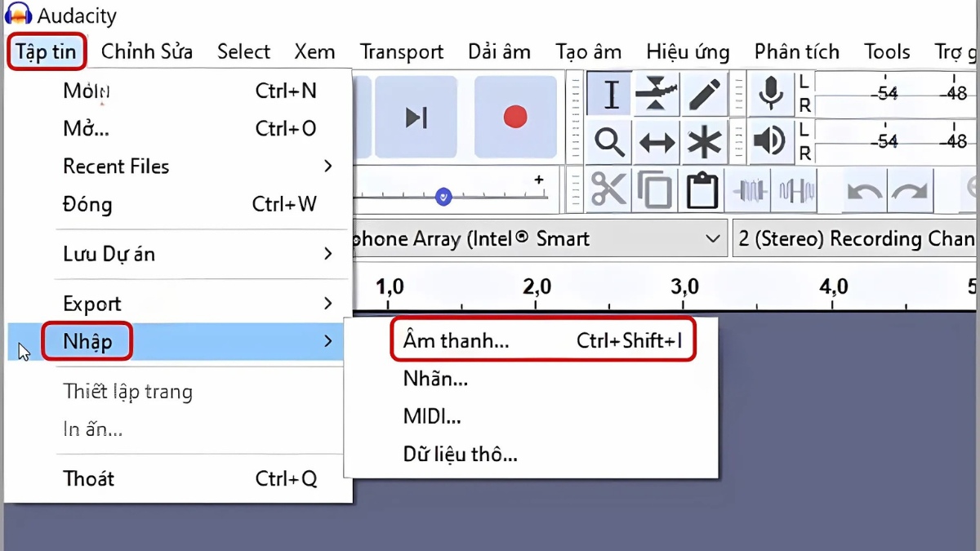Viewport: 980px width, 551px height.
Task: Open the Tools menu
Action: (x=888, y=52)
